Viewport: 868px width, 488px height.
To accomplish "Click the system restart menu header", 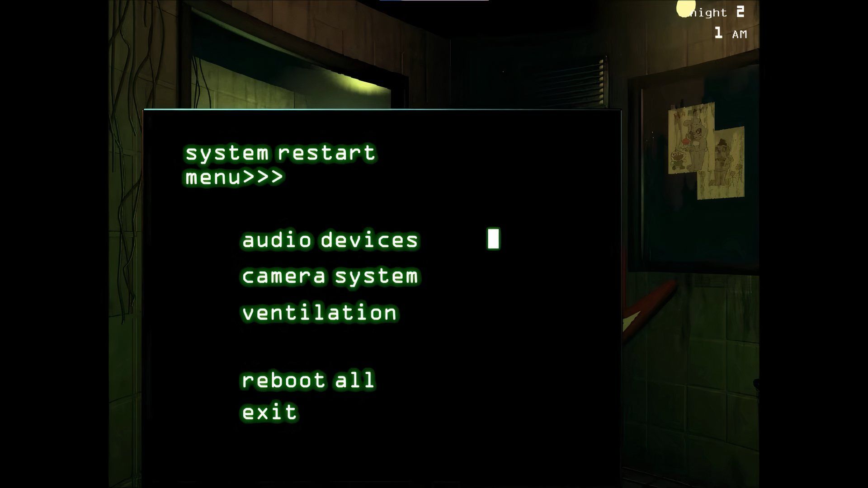I will [x=280, y=164].
